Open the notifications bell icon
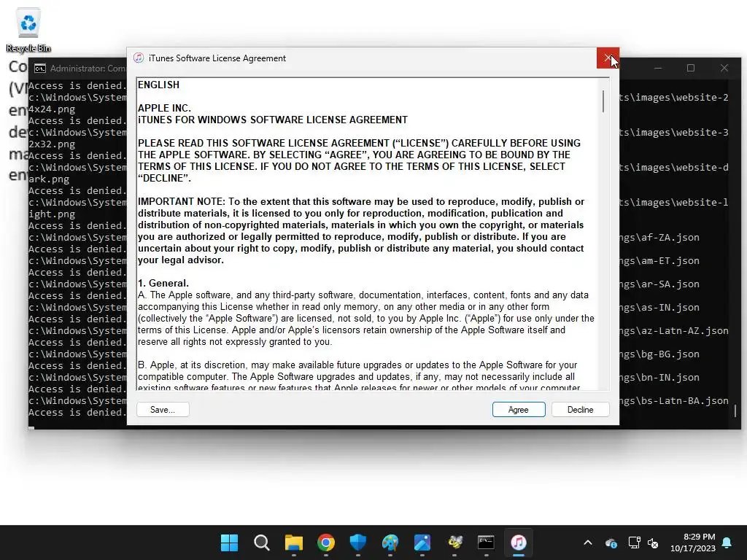This screenshot has width=747, height=560. tap(727, 542)
